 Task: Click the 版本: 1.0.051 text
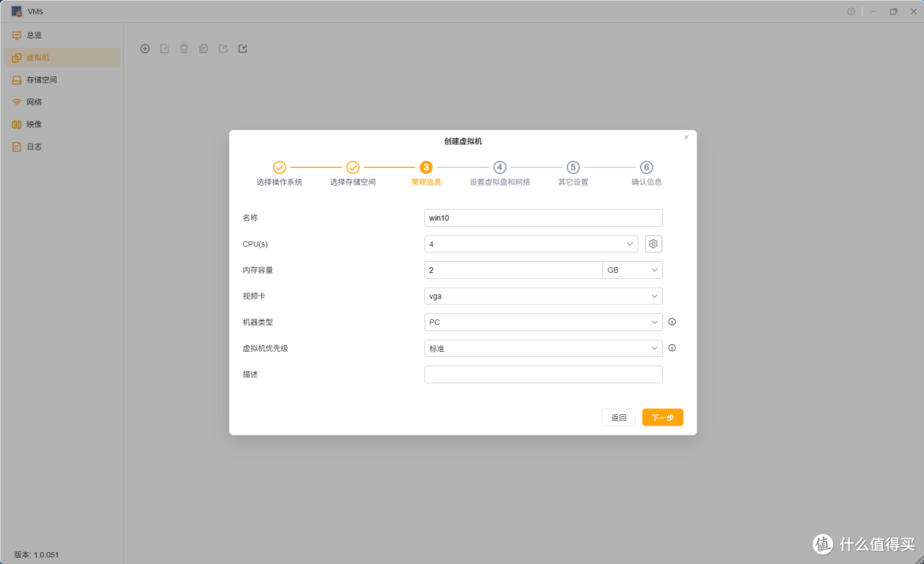point(37,555)
